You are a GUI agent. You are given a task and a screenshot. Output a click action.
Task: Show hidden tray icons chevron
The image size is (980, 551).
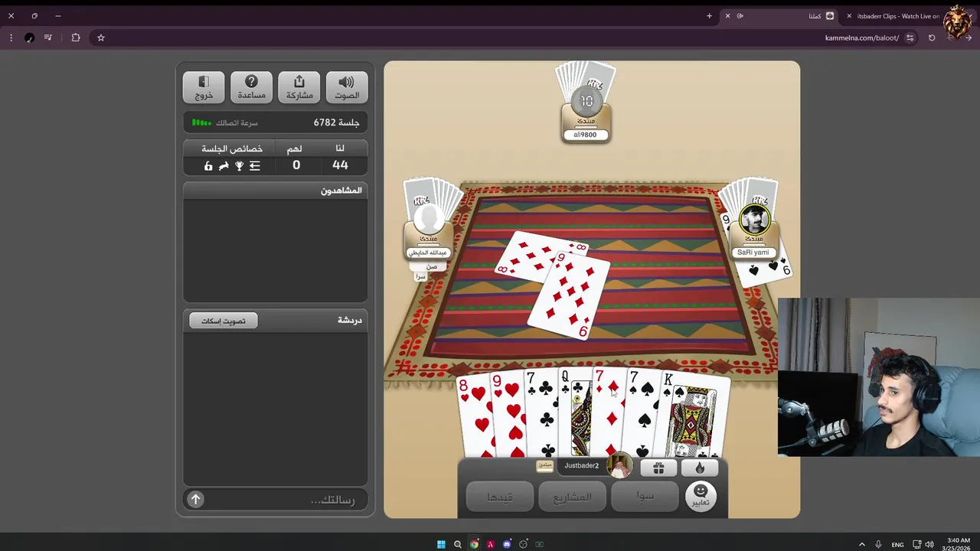[x=861, y=545]
